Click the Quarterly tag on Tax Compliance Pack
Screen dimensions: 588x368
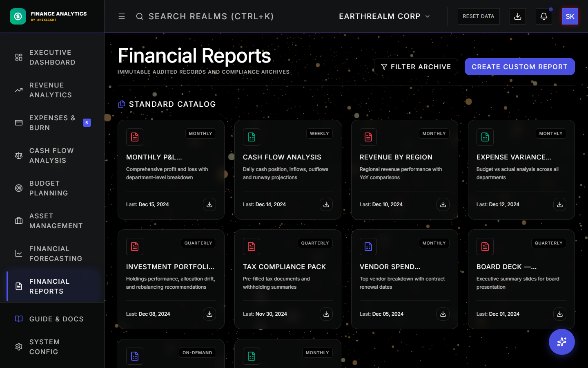click(315, 243)
